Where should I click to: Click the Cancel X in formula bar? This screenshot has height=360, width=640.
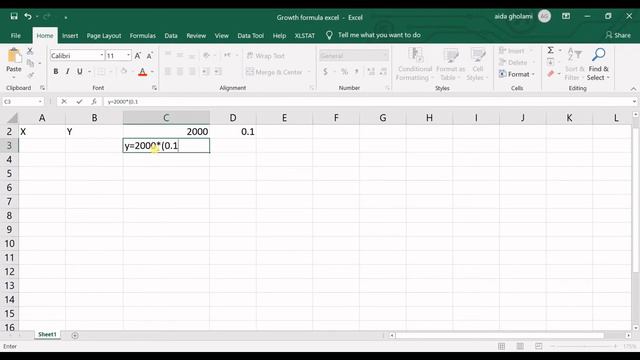pos(64,102)
